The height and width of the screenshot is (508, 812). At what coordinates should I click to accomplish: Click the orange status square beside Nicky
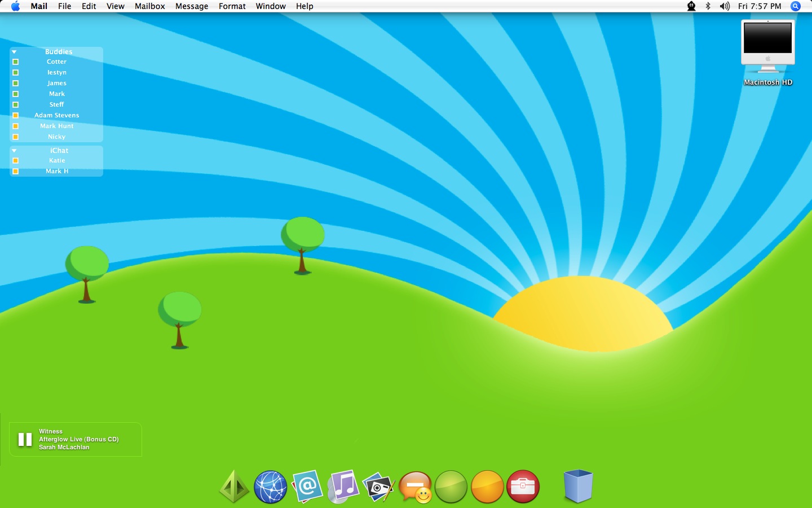[16, 137]
